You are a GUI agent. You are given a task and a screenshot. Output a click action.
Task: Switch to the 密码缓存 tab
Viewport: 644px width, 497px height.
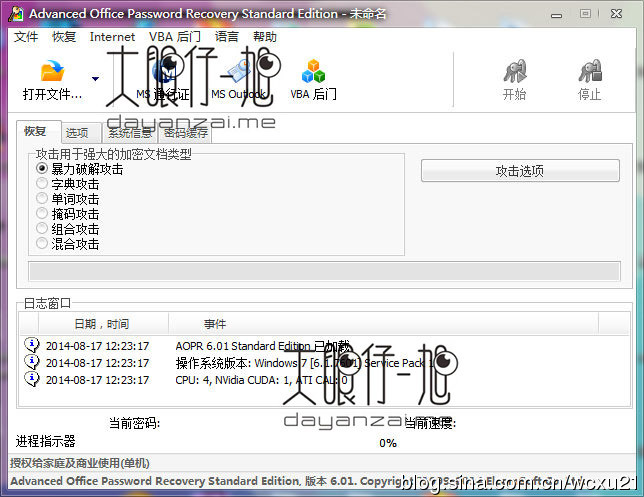[186, 133]
